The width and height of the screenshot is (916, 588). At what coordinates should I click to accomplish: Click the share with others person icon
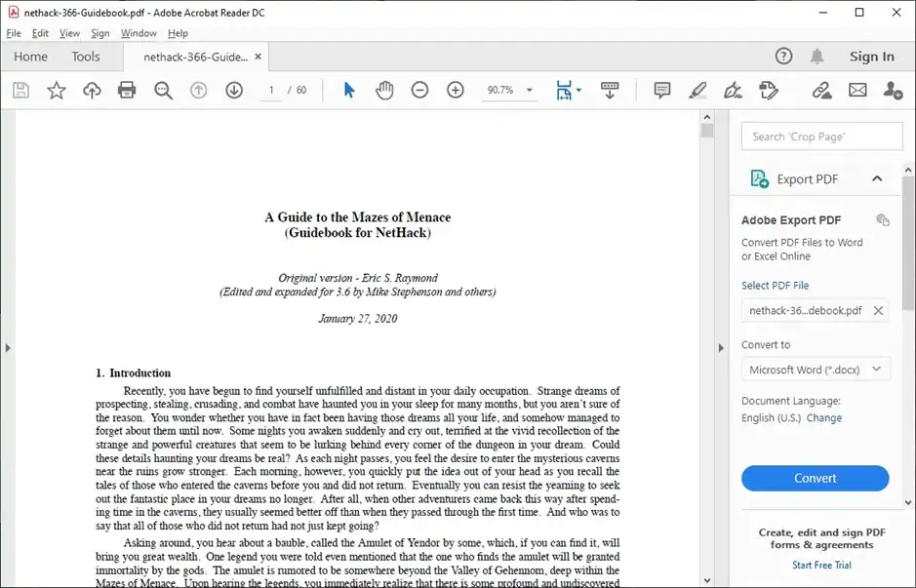click(x=893, y=90)
